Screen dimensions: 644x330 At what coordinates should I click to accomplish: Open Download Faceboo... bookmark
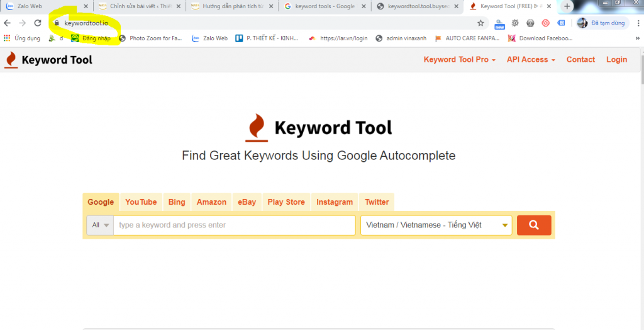(x=540, y=38)
